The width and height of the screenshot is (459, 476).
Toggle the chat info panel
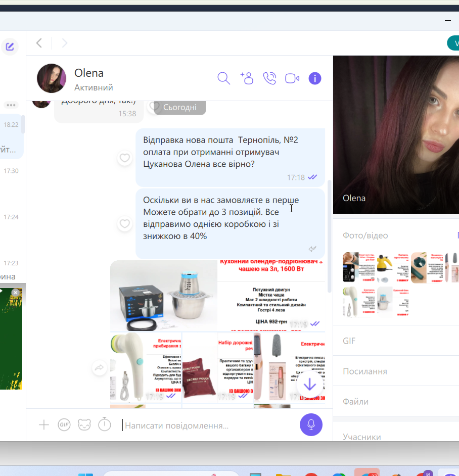pyautogui.click(x=315, y=78)
